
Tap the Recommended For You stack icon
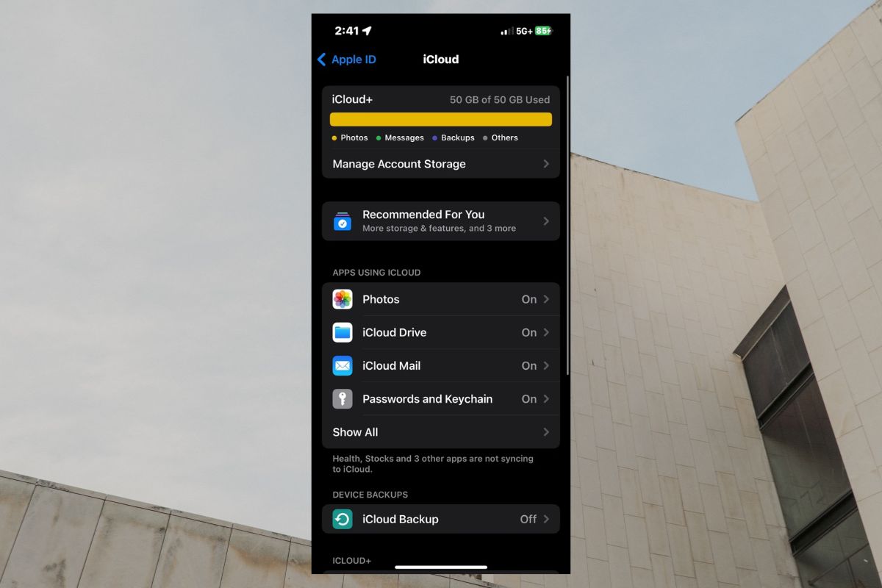point(343,220)
